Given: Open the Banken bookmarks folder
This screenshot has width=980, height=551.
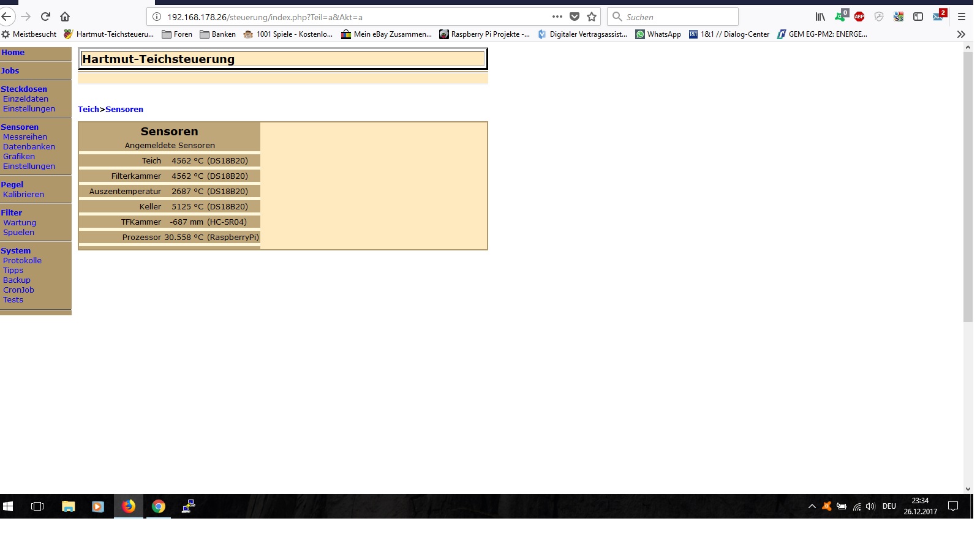Looking at the screenshot, I should tap(218, 34).
